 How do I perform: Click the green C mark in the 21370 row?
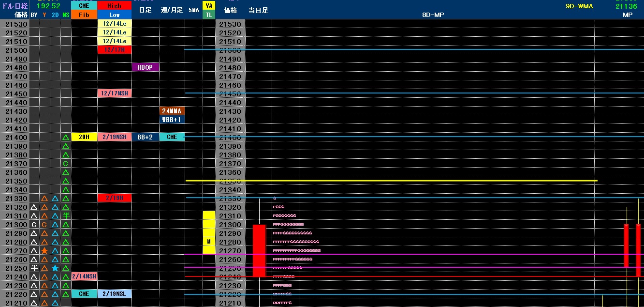click(66, 164)
